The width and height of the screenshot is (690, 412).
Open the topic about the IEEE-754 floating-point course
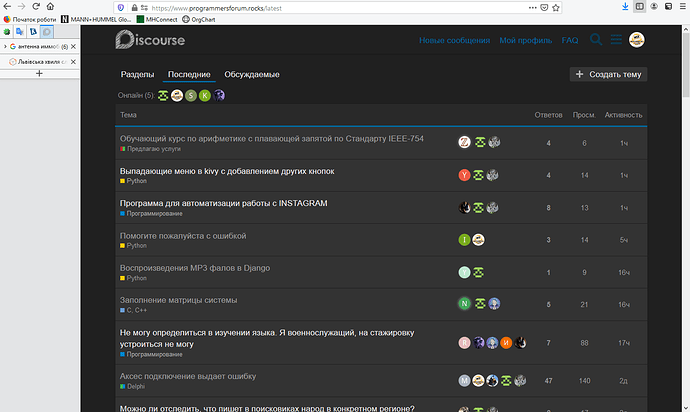[x=272, y=139]
